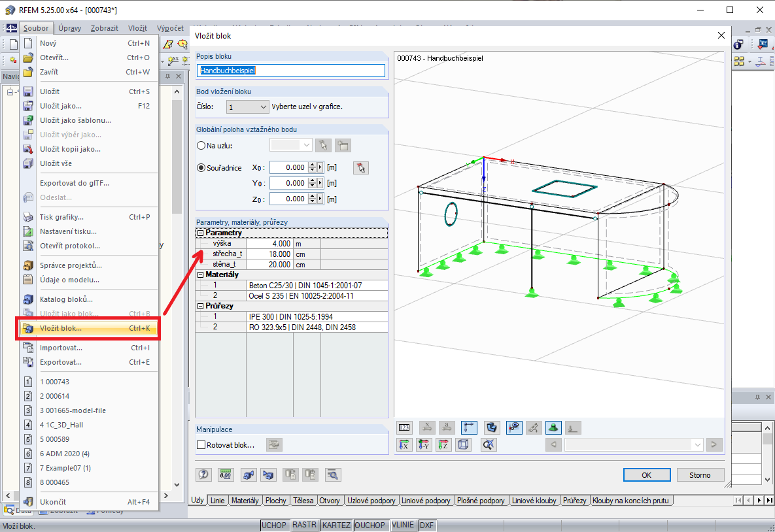775x532 pixels.
Task: Activate the numbering display icon
Action: [x=404, y=427]
